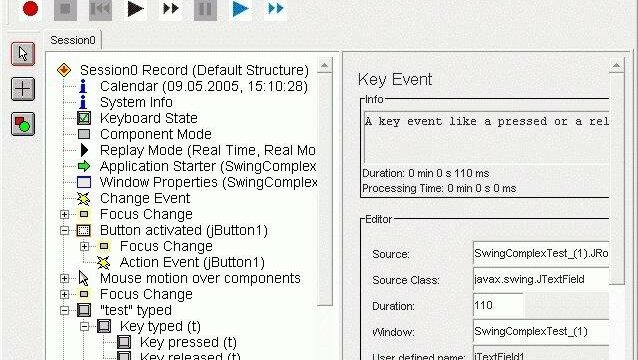638x360 pixels.
Task: Click the blue window icon for Window Properties
Action: coord(84,182)
